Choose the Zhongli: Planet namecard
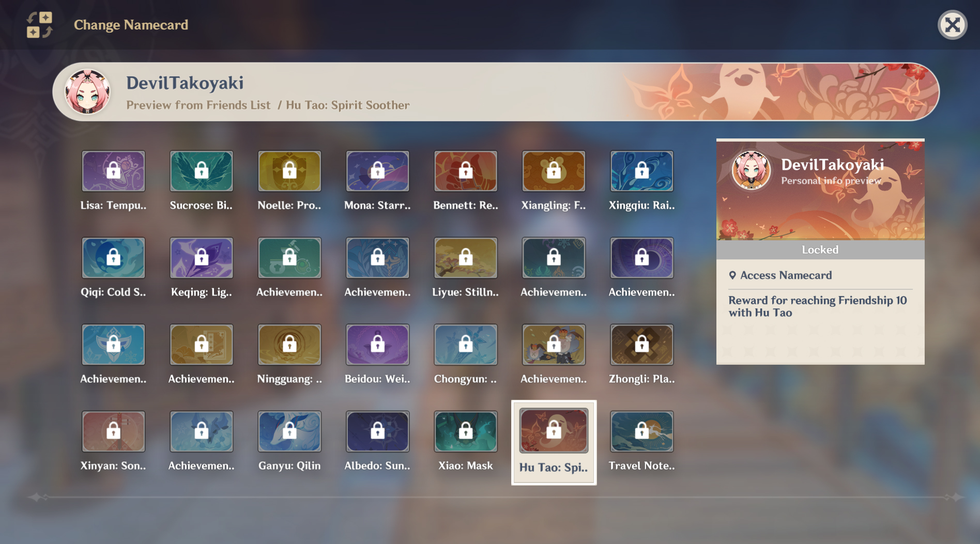This screenshot has width=980, height=544. coord(641,345)
